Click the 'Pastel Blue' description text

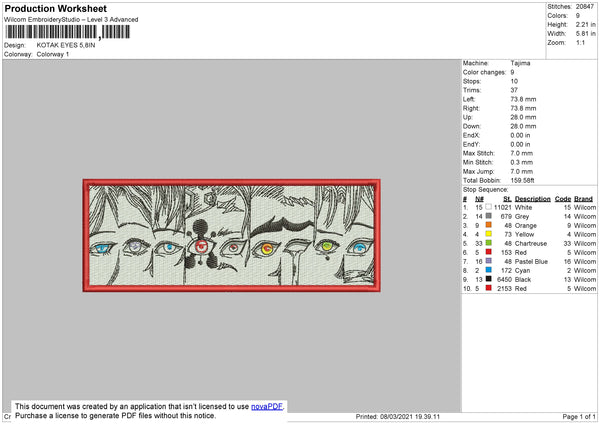pos(531,261)
